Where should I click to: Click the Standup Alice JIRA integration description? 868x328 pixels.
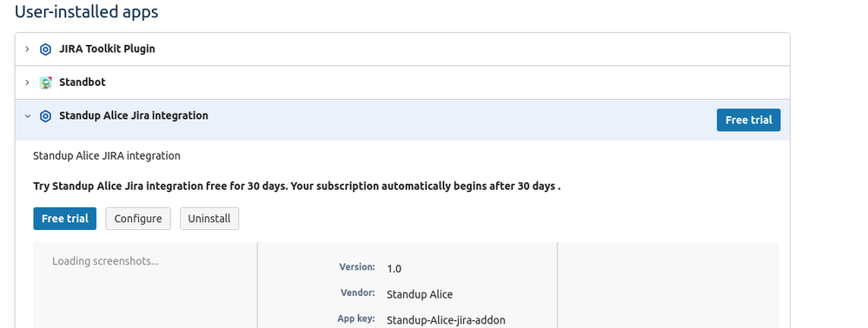click(107, 156)
